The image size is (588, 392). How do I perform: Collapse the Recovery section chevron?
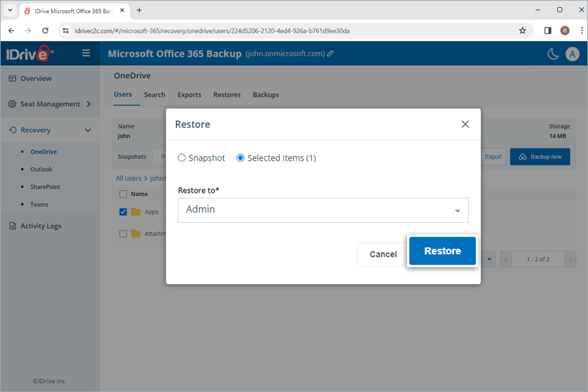point(88,130)
